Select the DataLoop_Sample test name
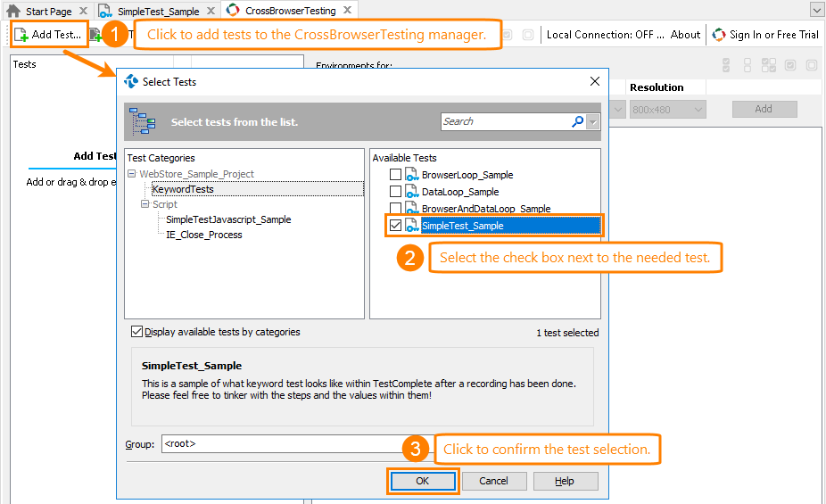Image resolution: width=826 pixels, height=504 pixels. (460, 192)
